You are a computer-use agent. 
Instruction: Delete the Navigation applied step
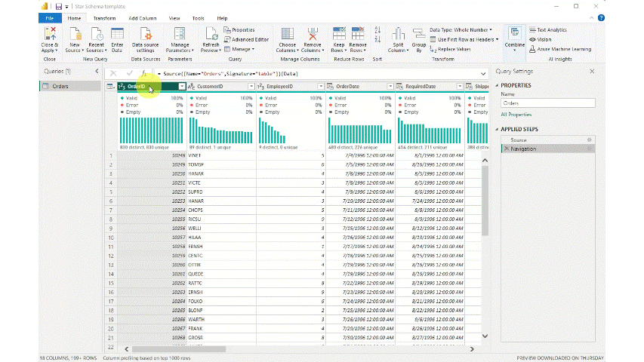click(505, 149)
